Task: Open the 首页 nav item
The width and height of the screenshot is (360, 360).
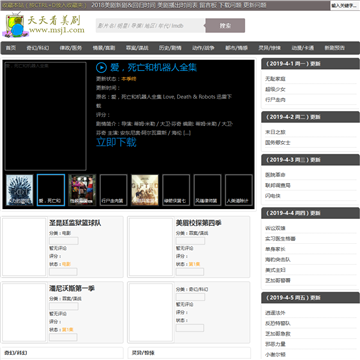Action: pos(11,48)
